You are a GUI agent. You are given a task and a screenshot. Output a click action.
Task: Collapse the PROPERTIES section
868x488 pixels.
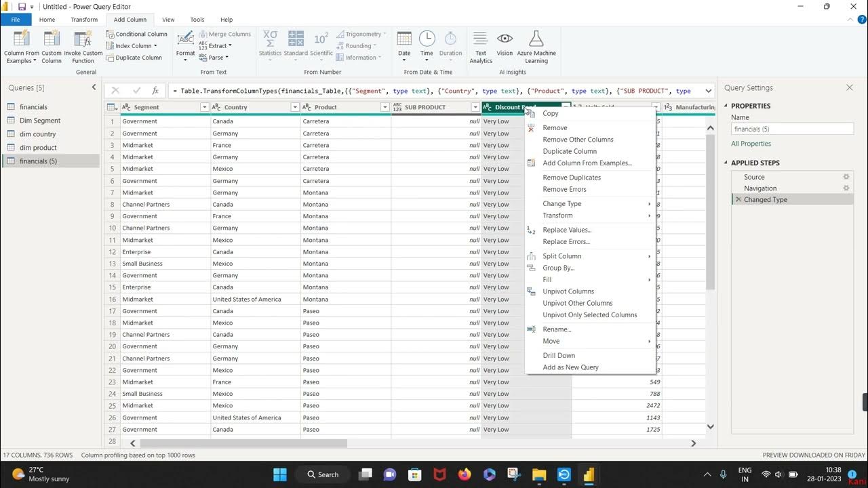(x=726, y=106)
